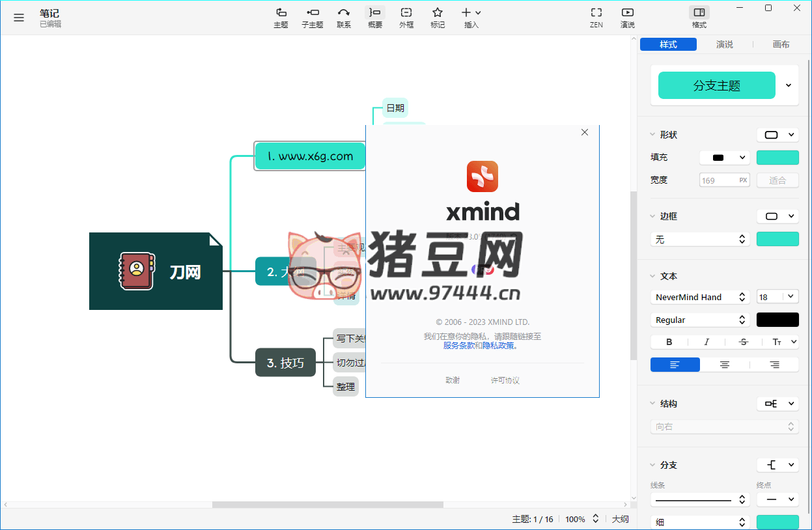Switch to the Canvas (画布) tab
Image resolution: width=812 pixels, height=530 pixels.
(781, 44)
